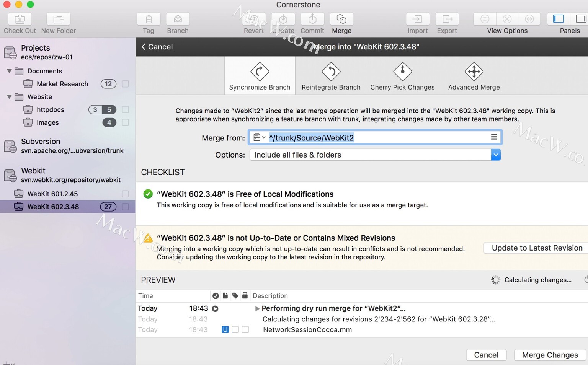Click the middle View Options X icon

point(507,19)
